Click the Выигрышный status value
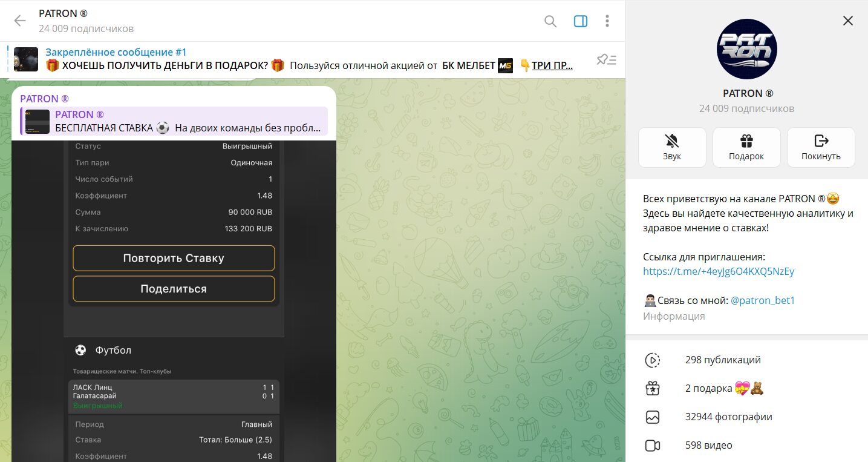868x462 pixels. (247, 147)
